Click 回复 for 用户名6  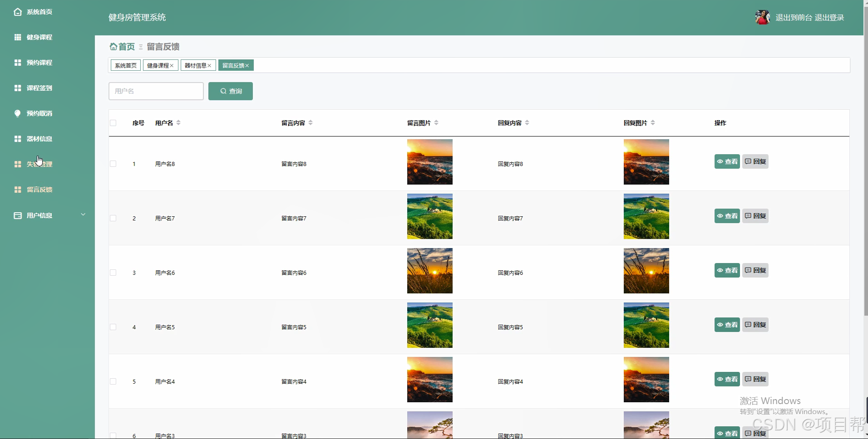click(x=755, y=270)
